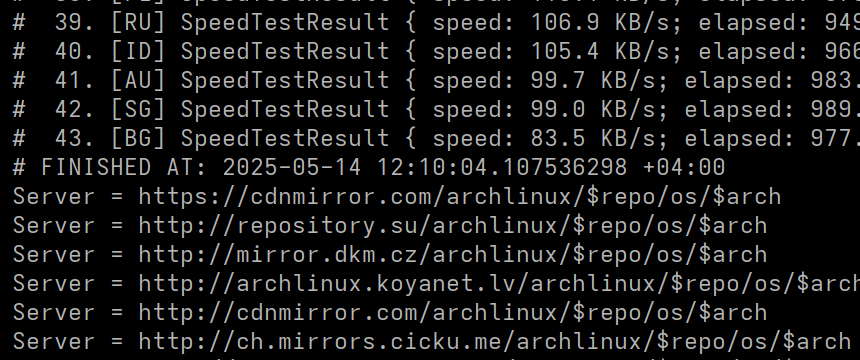The width and height of the screenshot is (860, 360).
Task: Click the 2025-05-14 date text
Action: point(292,167)
